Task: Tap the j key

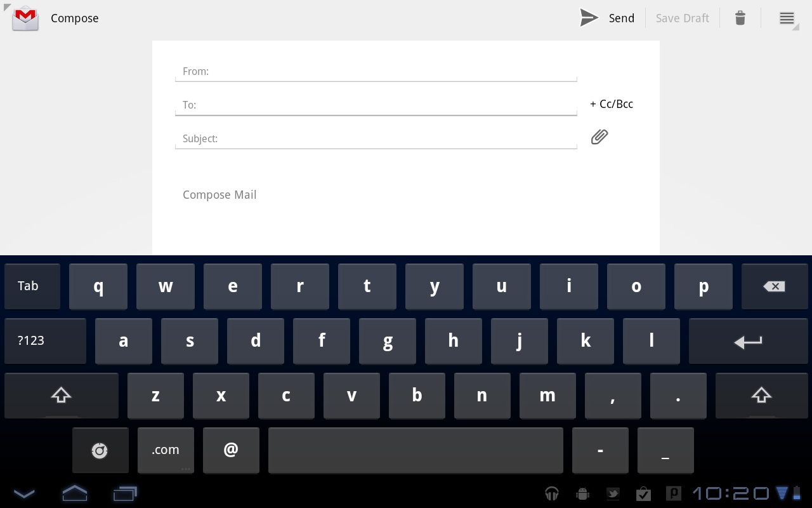Action: (520, 341)
